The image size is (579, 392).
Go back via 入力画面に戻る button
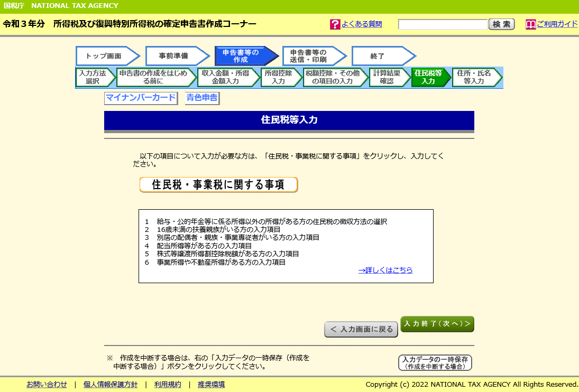coord(361,329)
